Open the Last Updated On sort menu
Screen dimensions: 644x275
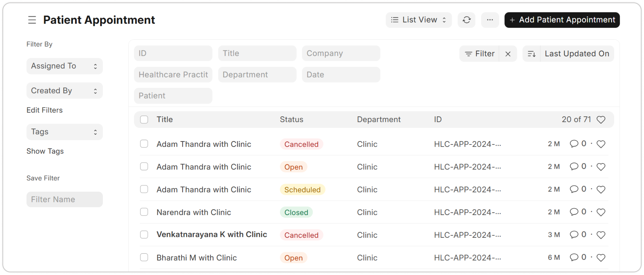pos(577,54)
